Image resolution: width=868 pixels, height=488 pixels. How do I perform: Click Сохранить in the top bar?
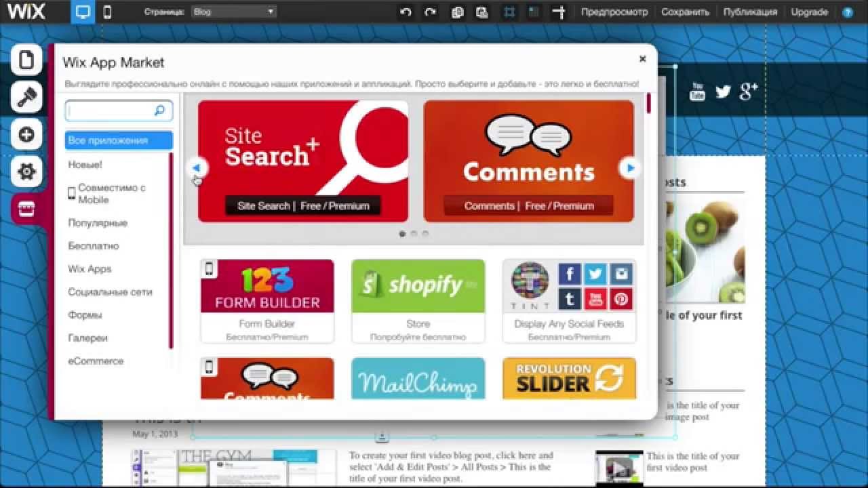click(x=686, y=12)
